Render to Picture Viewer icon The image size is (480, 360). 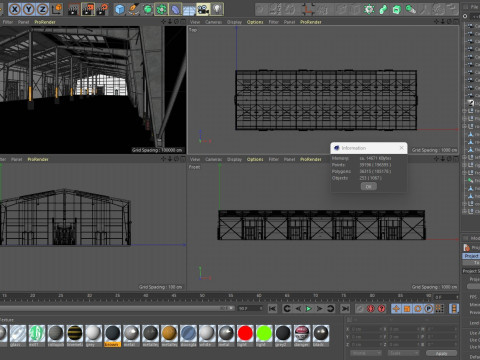point(88,9)
